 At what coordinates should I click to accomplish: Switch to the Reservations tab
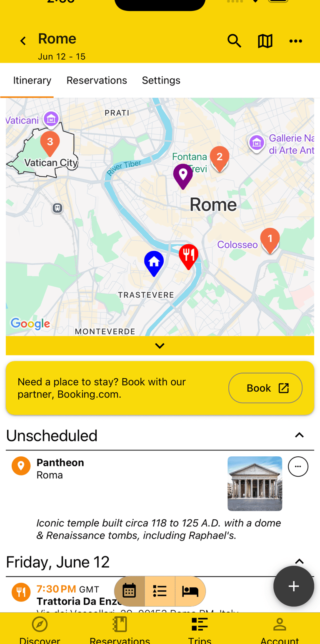[97, 80]
